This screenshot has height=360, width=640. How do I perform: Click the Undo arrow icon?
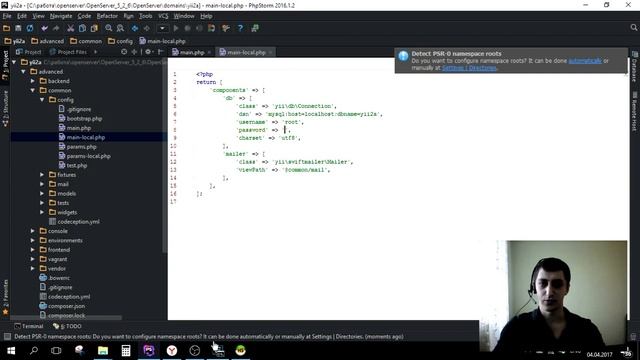click(44, 28)
